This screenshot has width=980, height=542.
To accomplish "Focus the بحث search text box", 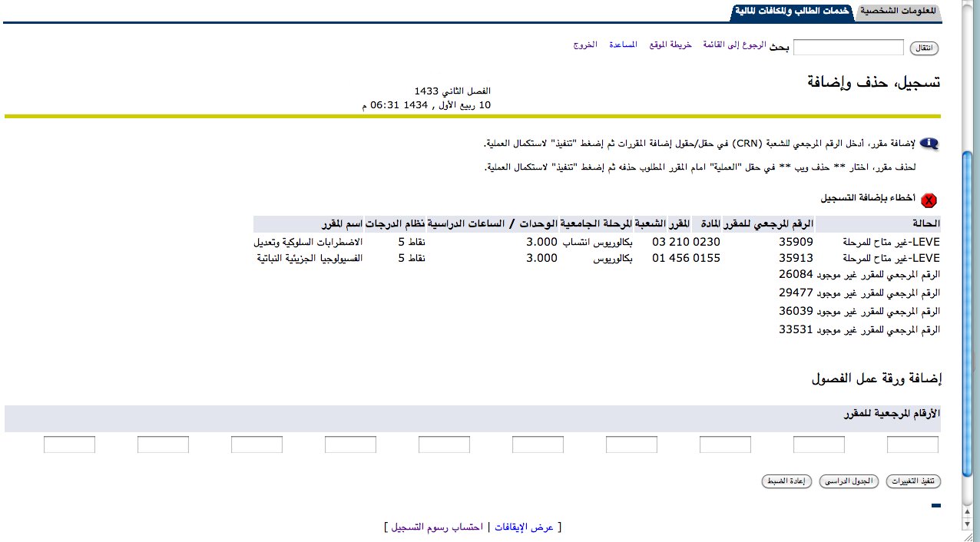I will (x=848, y=48).
